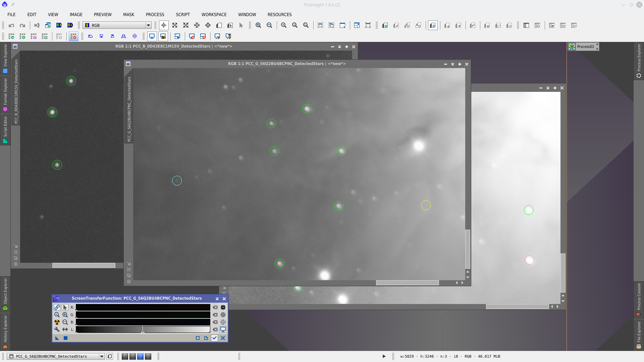Image resolution: width=644 pixels, height=362 pixels.
Task: Reset the L channel in STF
Action: [215, 329]
